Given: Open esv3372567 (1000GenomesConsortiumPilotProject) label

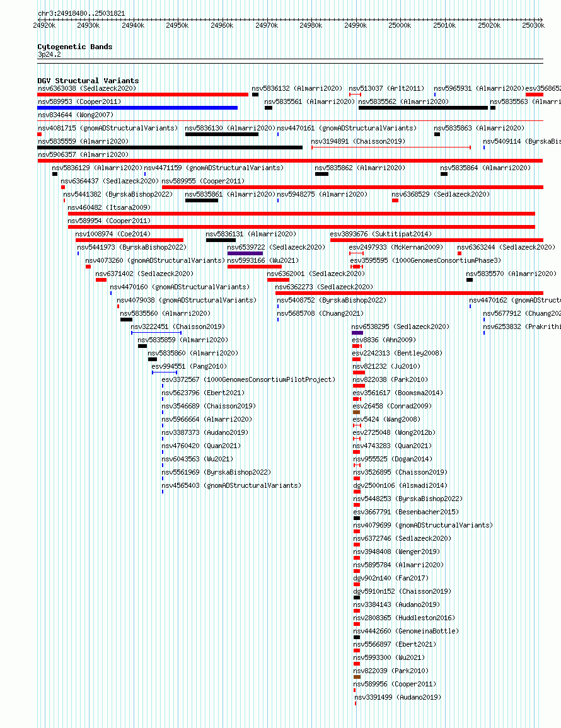Looking at the screenshot, I should click(x=248, y=379).
